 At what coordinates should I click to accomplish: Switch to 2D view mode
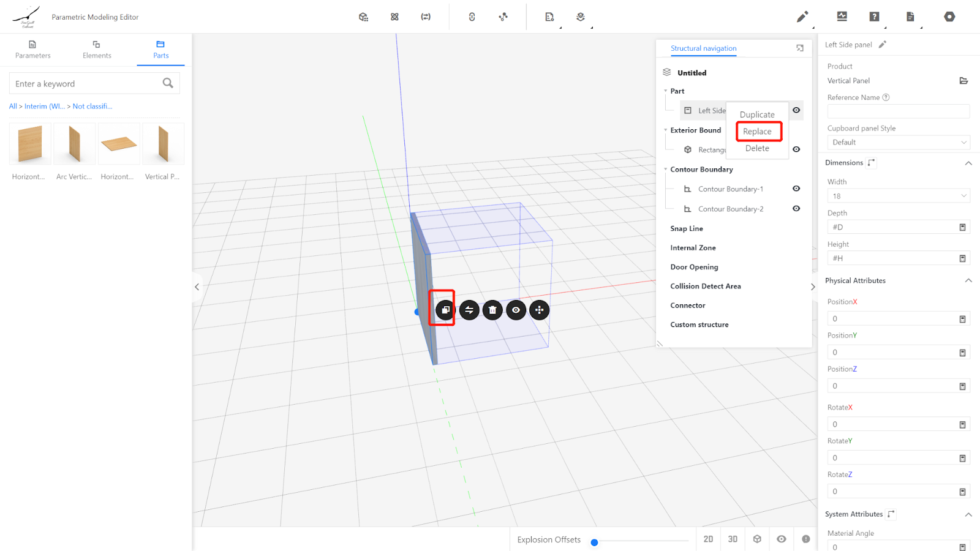point(708,539)
